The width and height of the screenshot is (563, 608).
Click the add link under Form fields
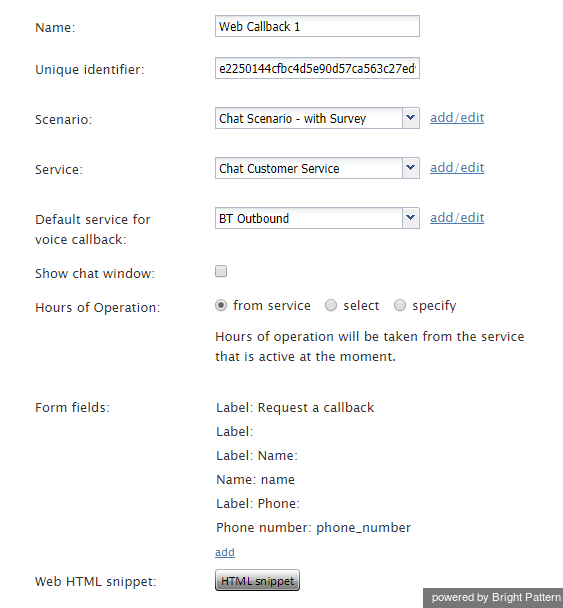[225, 552]
